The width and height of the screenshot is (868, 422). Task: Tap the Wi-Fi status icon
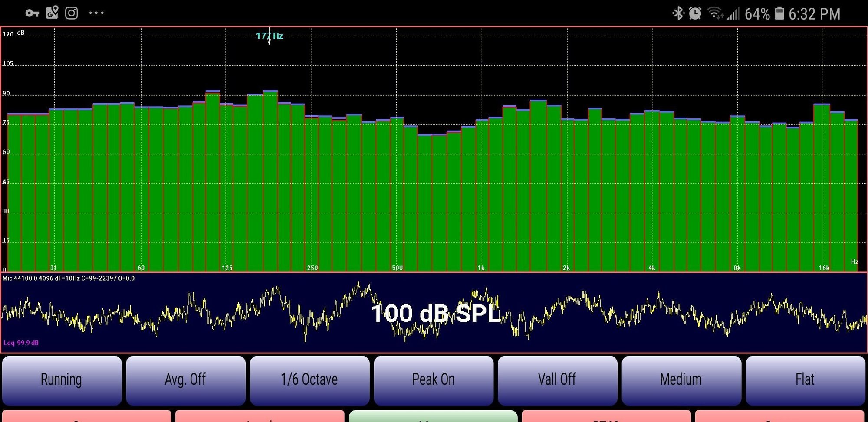click(x=715, y=13)
